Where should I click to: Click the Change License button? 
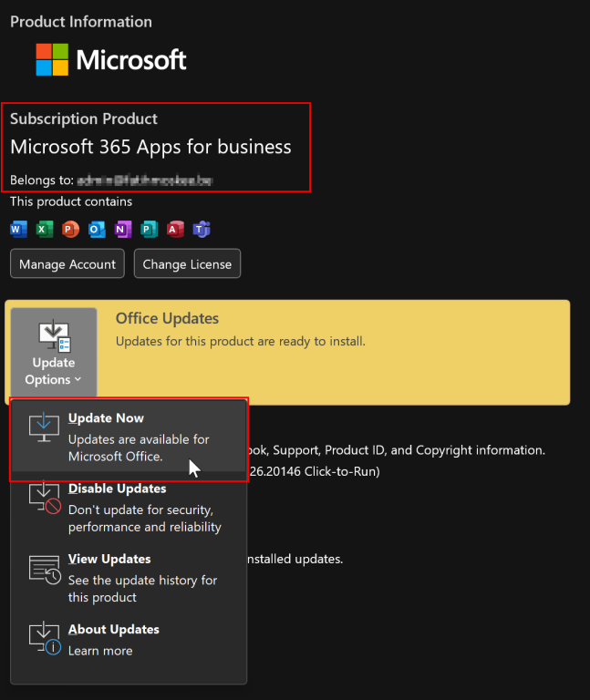tap(187, 263)
